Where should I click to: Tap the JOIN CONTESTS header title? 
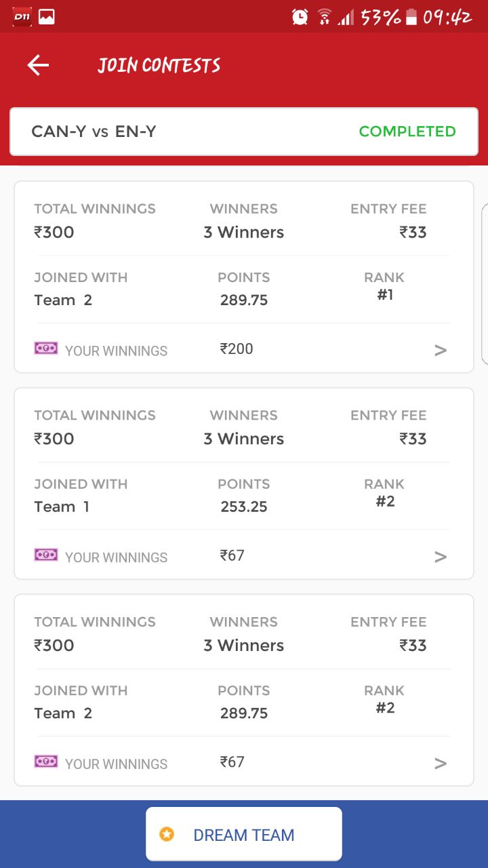[159, 65]
